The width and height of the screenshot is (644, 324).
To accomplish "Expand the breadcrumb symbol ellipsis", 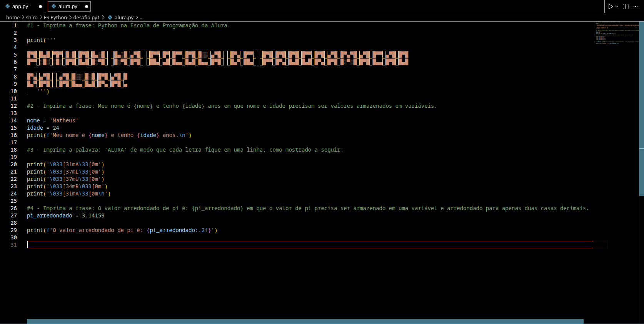I will click(x=142, y=17).
